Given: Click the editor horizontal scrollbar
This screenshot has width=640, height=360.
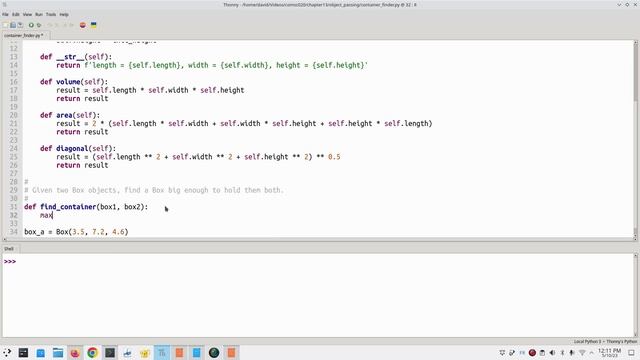Looking at the screenshot, I should [318, 239].
